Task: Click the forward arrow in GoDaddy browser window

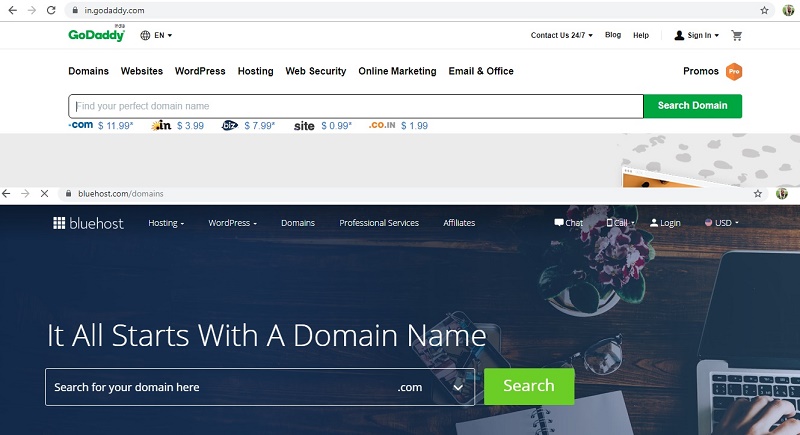Action: [x=32, y=10]
